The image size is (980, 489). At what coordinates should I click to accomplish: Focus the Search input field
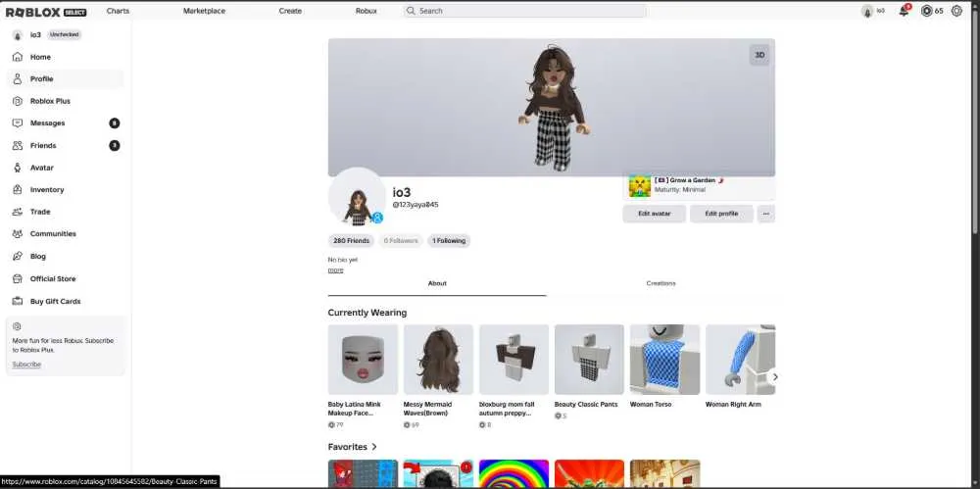click(x=525, y=11)
